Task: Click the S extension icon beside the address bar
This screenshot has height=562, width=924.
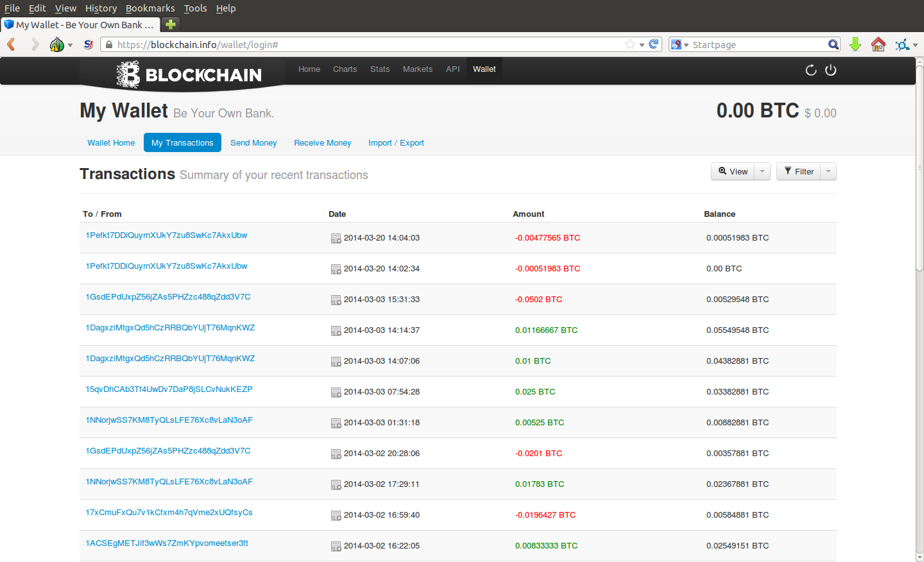Action: pyautogui.click(x=89, y=44)
